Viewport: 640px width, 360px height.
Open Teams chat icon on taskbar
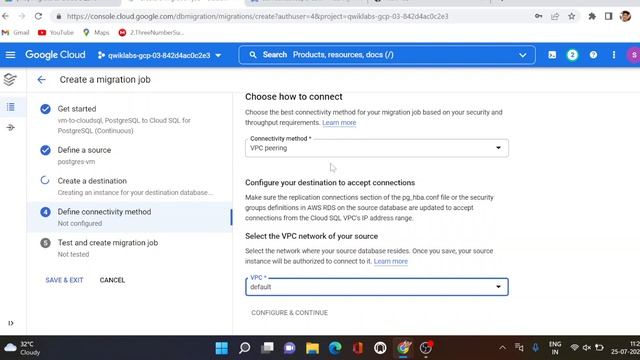[x=290, y=348]
